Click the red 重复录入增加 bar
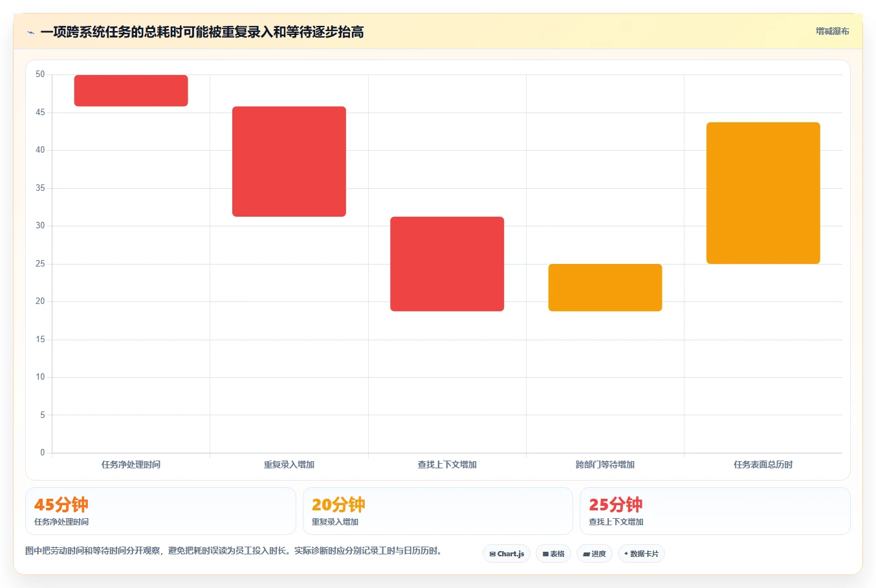Viewport: 876px width, 588px height. (289, 162)
